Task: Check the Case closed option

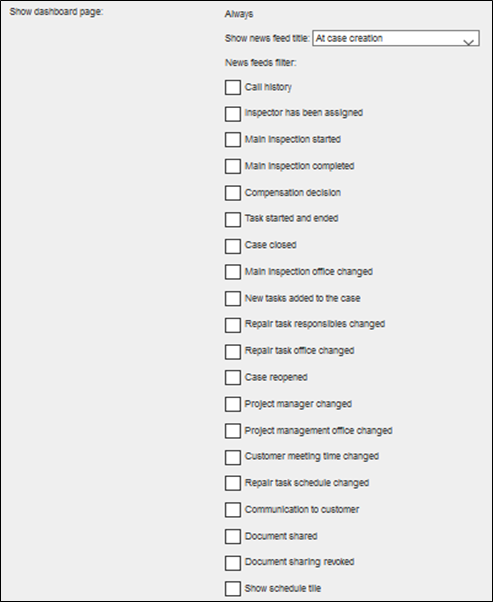Action: pos(233,246)
